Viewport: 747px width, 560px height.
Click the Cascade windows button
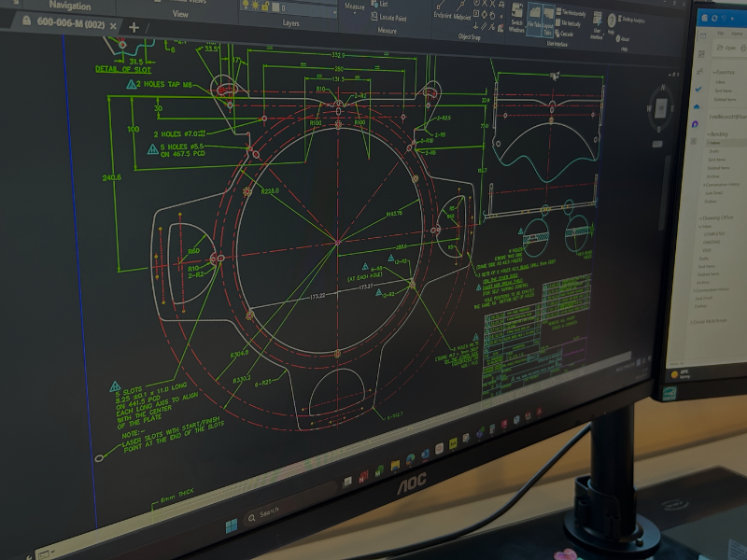click(565, 34)
